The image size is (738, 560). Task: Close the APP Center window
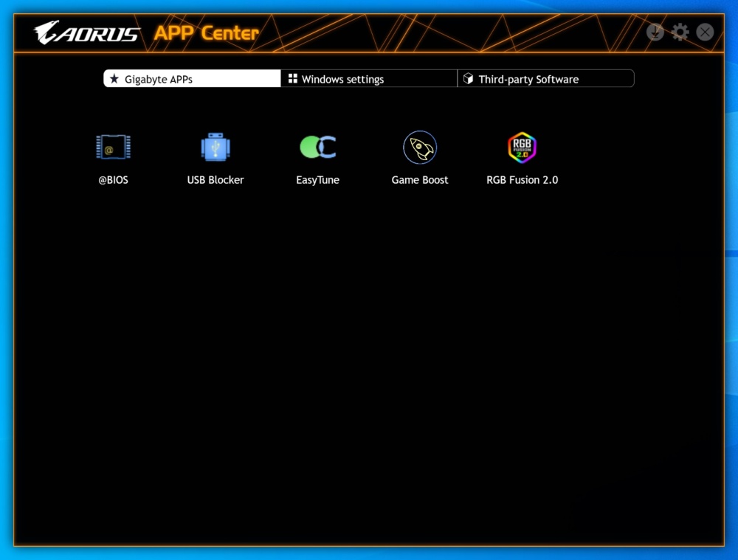click(x=705, y=32)
